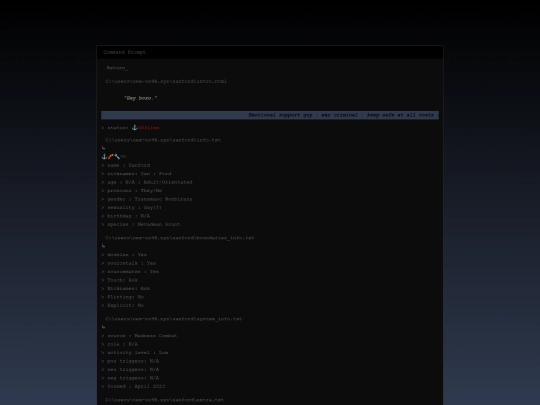
Task: Click the "sourcemates : Yes" row
Action: (130, 272)
